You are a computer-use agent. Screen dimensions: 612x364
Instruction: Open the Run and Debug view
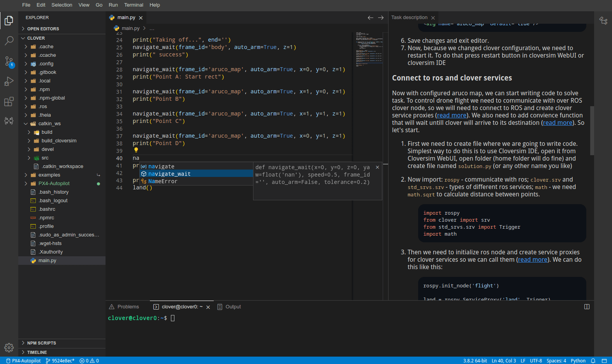[9, 81]
